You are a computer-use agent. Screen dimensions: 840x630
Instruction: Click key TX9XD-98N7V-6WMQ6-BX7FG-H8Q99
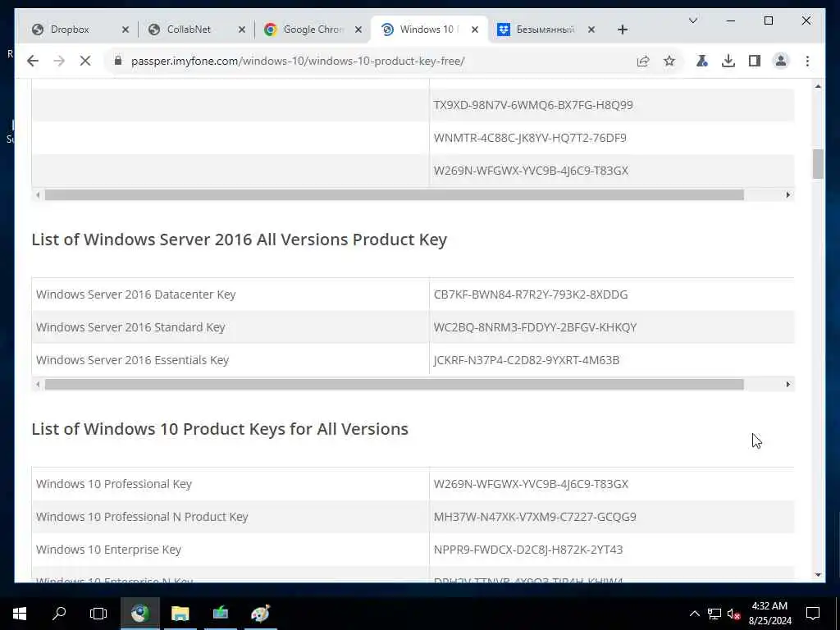tap(533, 105)
